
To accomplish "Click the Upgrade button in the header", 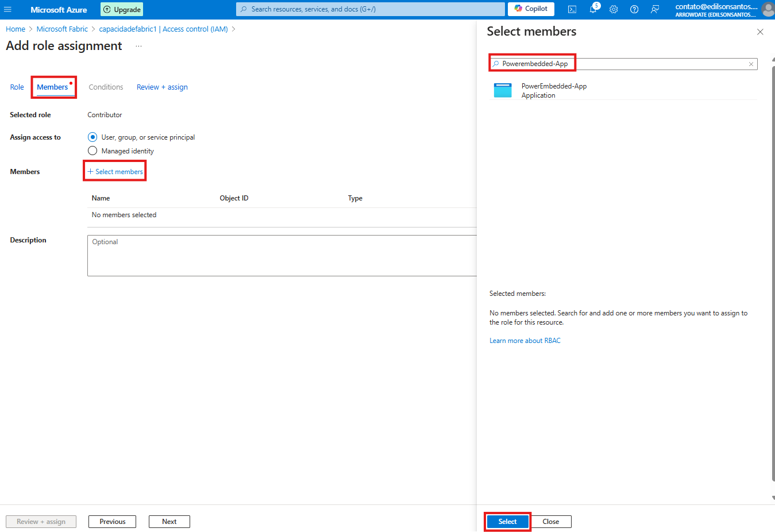I will [122, 9].
